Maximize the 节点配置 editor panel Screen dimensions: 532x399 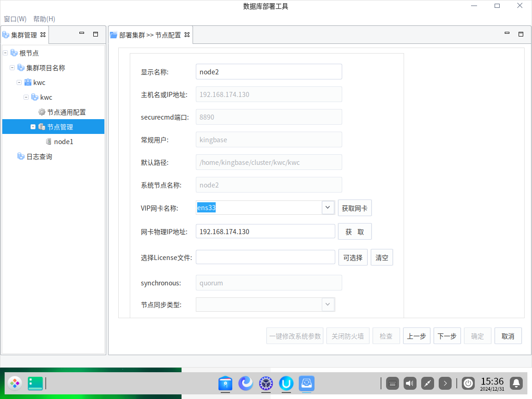click(520, 34)
